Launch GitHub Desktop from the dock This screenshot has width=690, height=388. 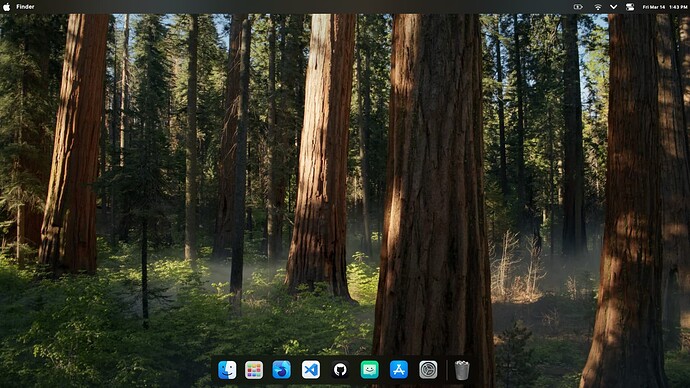coord(340,370)
